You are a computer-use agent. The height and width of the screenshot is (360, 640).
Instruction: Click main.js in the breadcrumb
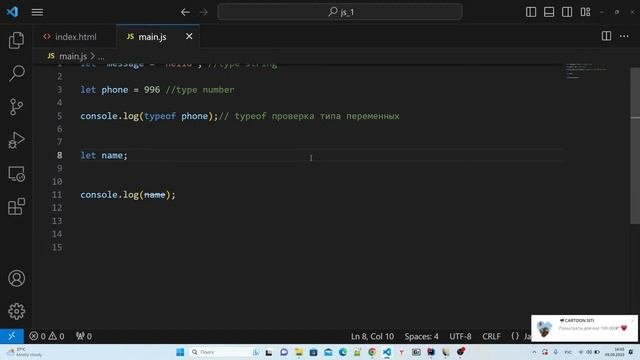[73, 56]
